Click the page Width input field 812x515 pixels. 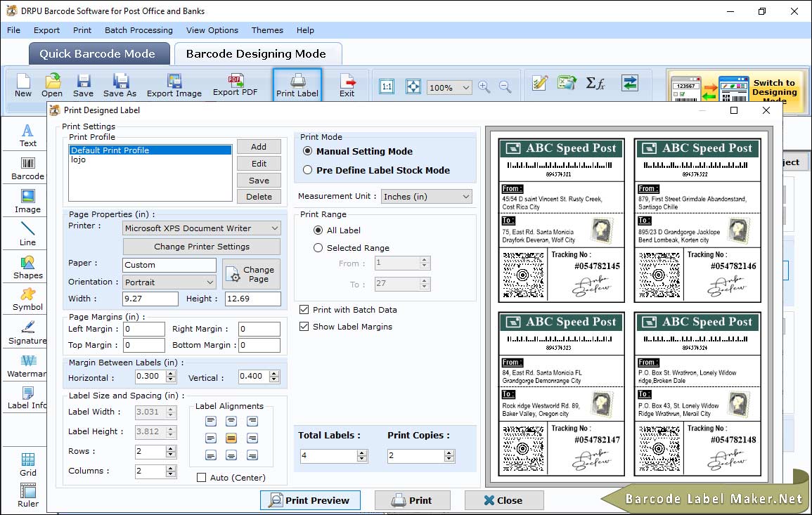pyautogui.click(x=150, y=299)
